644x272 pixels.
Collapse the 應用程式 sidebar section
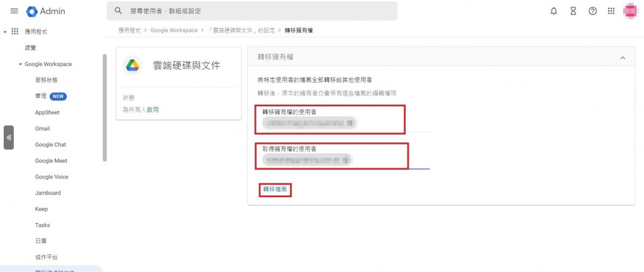tap(5, 31)
